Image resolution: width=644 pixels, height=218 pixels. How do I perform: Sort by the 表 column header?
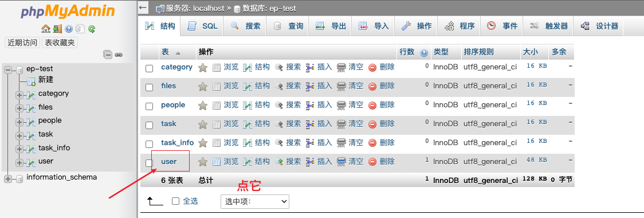coord(165,52)
